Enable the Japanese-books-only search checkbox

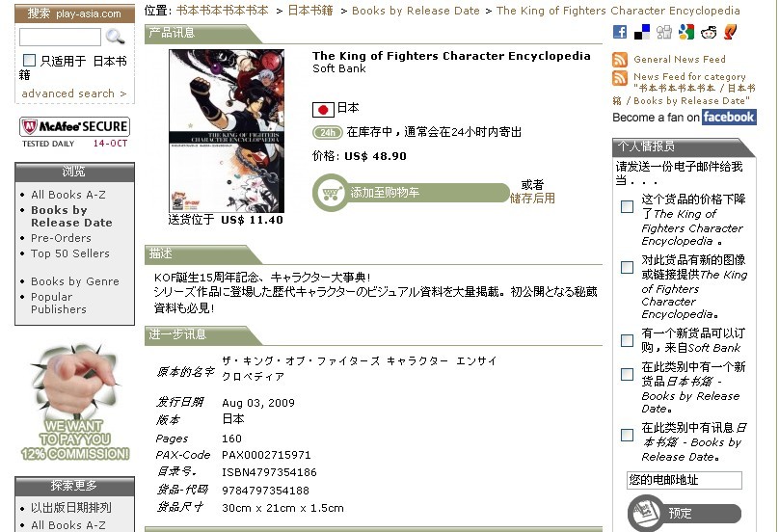click(x=29, y=61)
